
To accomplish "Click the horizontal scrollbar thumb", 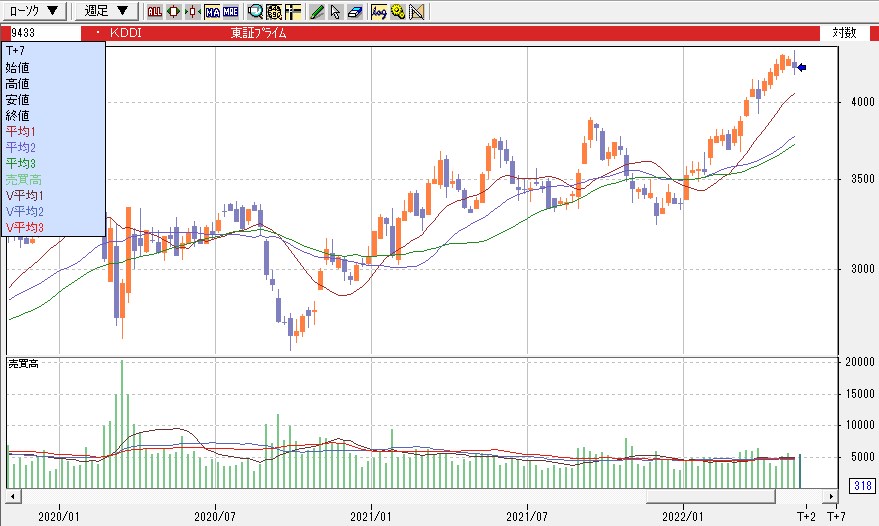I will tap(710, 496).
